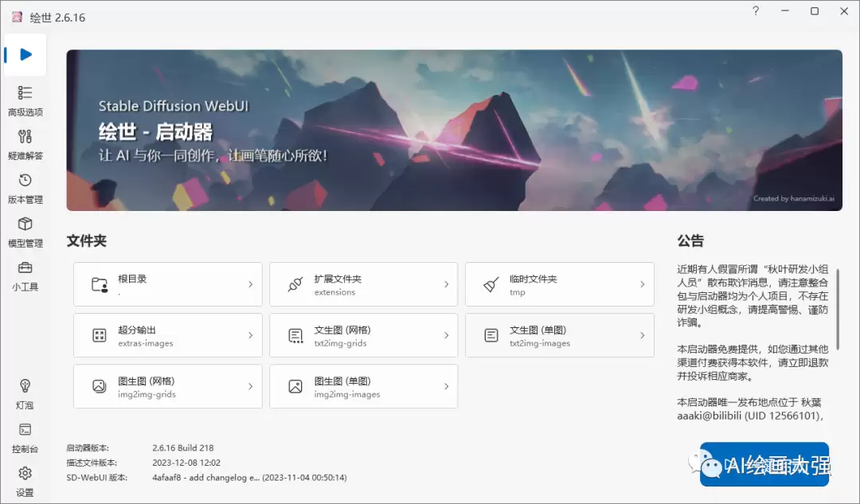Open 疑难解答 troubleshooting wrench icon

(25, 136)
